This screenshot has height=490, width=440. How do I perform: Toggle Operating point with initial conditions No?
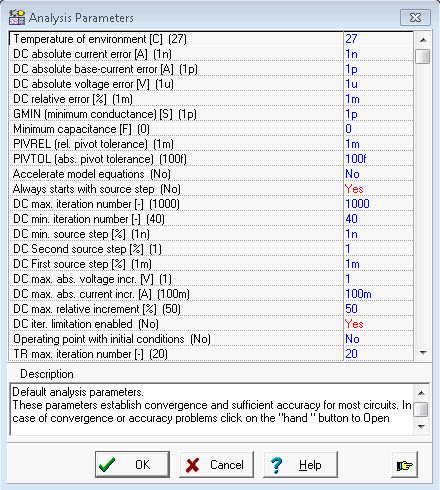coord(378,339)
